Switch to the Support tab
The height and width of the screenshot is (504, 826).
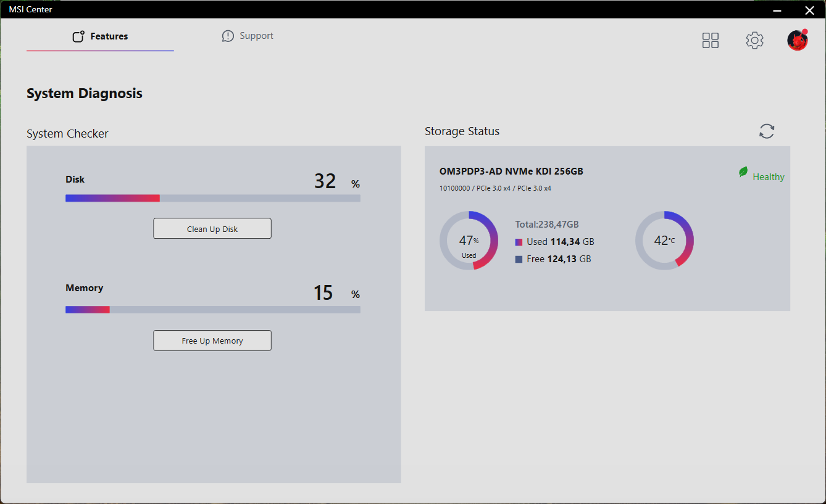pos(248,36)
